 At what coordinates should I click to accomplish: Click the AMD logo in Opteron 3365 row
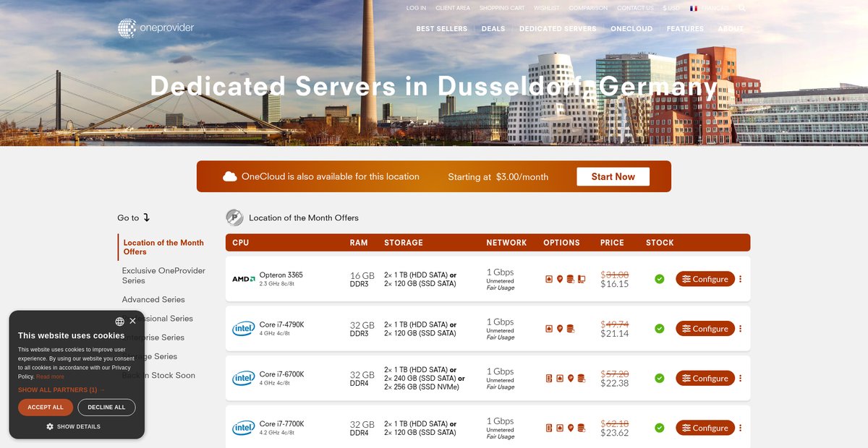[243, 279]
